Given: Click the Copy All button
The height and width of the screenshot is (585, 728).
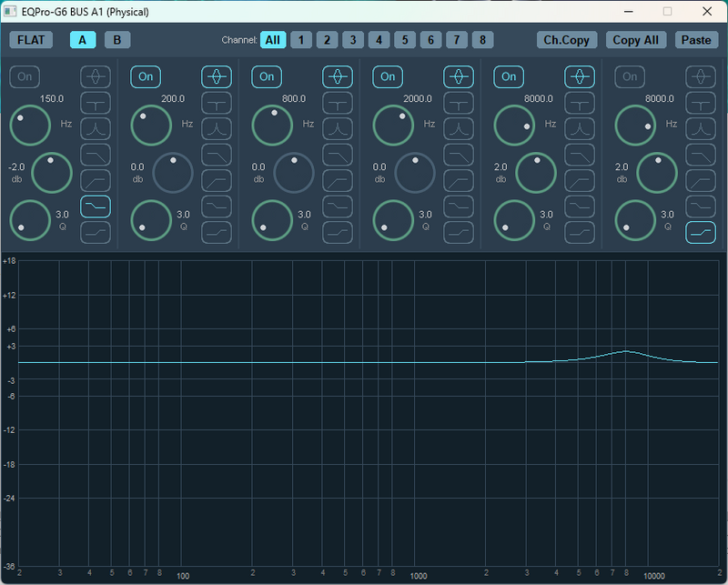Looking at the screenshot, I should pos(636,40).
